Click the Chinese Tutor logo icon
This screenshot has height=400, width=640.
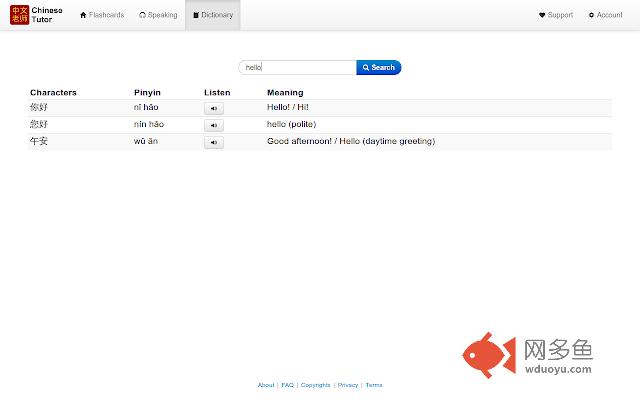[20, 15]
